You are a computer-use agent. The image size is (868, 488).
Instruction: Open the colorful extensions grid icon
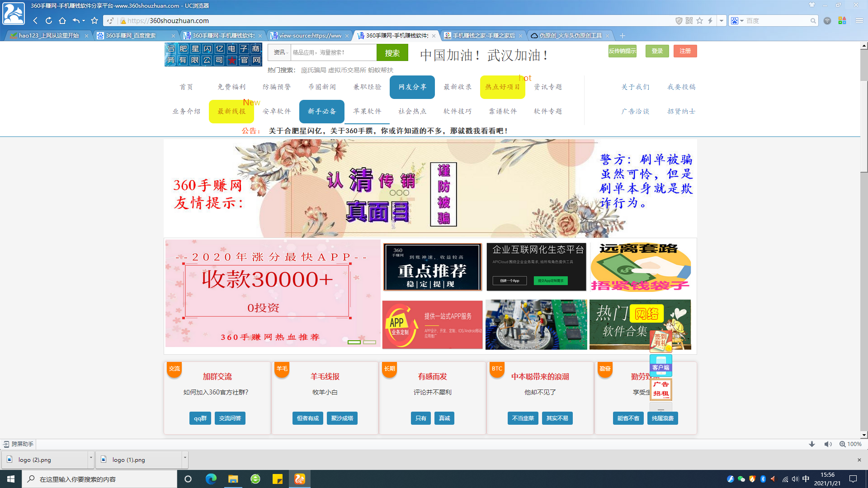pos(842,21)
